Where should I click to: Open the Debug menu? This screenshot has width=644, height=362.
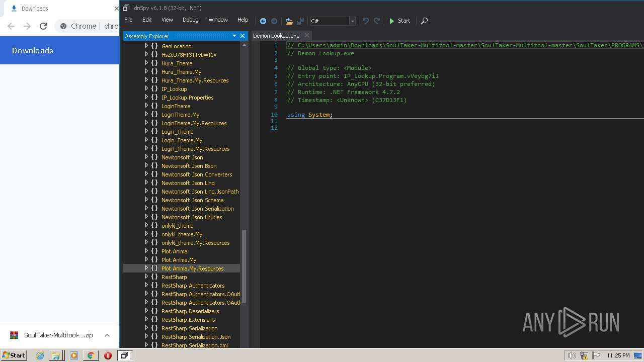(191, 20)
